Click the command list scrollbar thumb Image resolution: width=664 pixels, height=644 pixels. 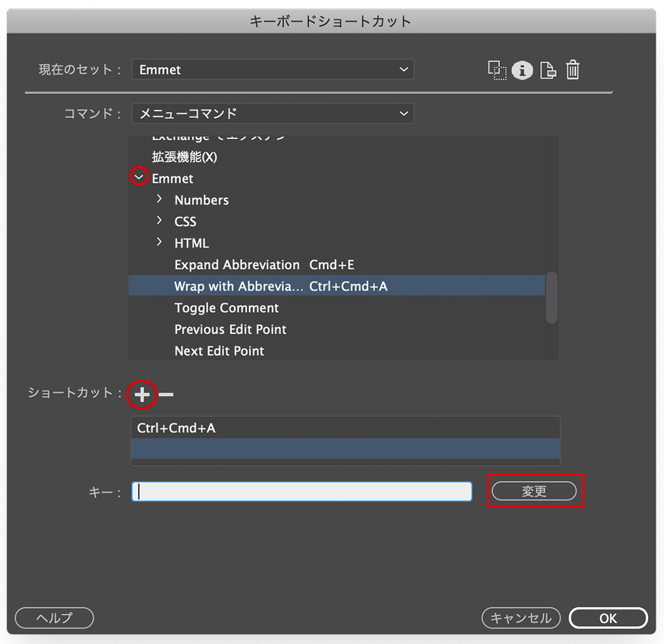point(551,297)
